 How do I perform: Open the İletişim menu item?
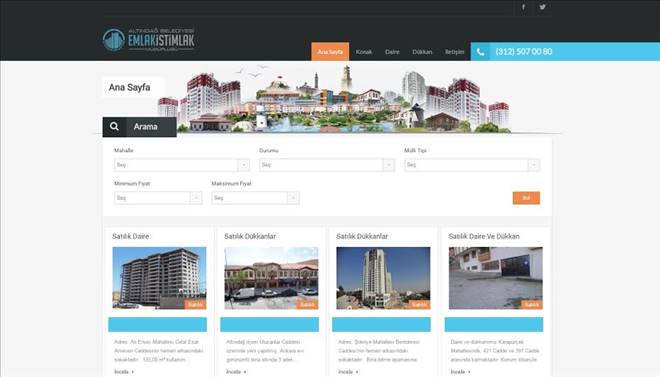[x=455, y=52]
